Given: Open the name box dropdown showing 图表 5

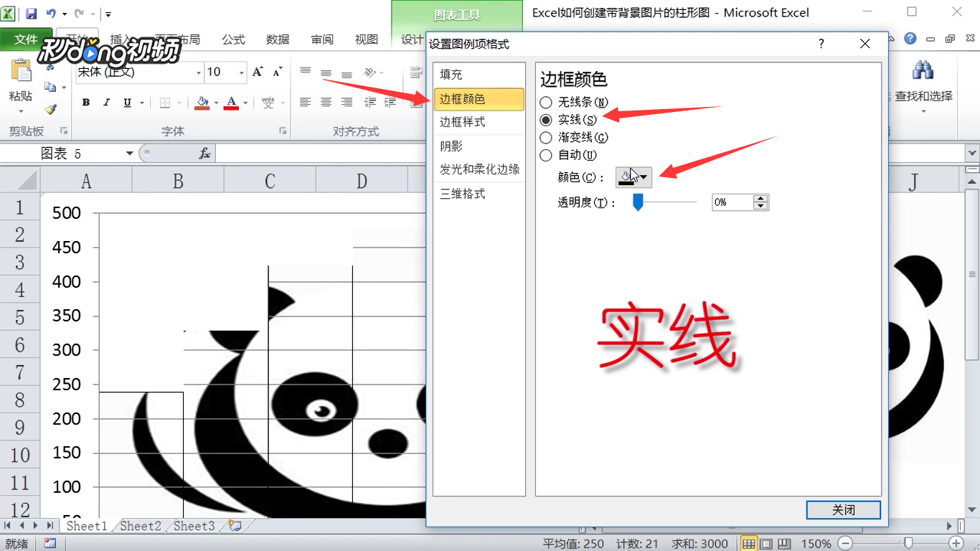Looking at the screenshot, I should [130, 153].
